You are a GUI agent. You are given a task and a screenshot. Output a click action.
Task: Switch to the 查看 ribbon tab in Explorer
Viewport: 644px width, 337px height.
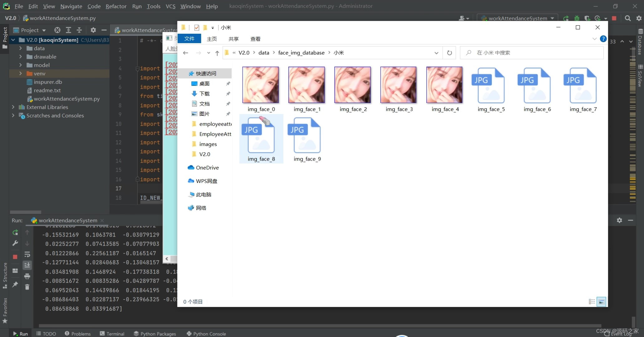coord(255,38)
